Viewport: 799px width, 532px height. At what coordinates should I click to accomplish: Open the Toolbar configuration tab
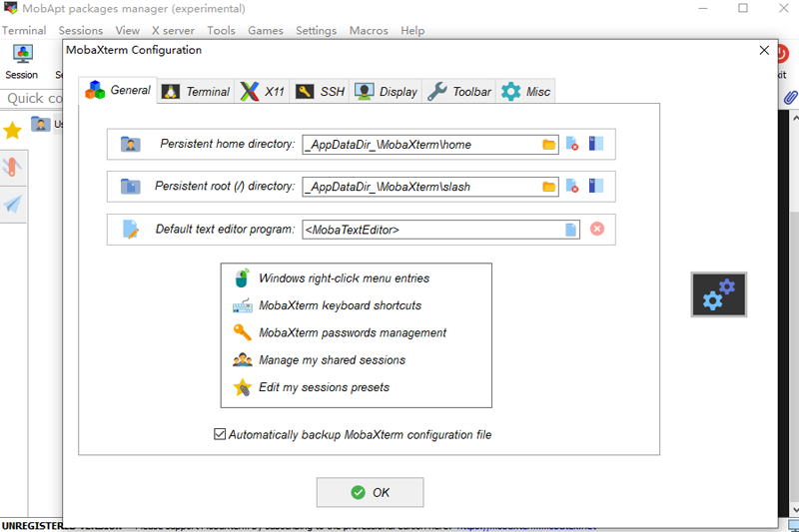(459, 92)
